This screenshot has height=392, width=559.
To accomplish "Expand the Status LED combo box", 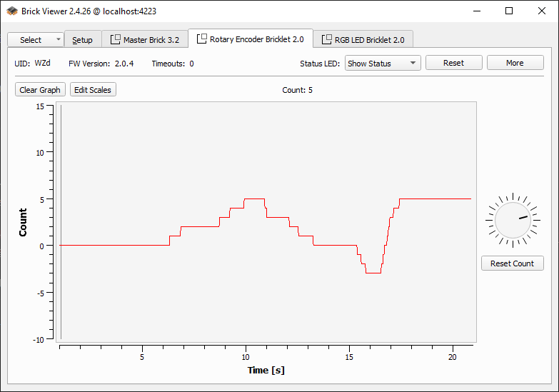I will [x=383, y=64].
